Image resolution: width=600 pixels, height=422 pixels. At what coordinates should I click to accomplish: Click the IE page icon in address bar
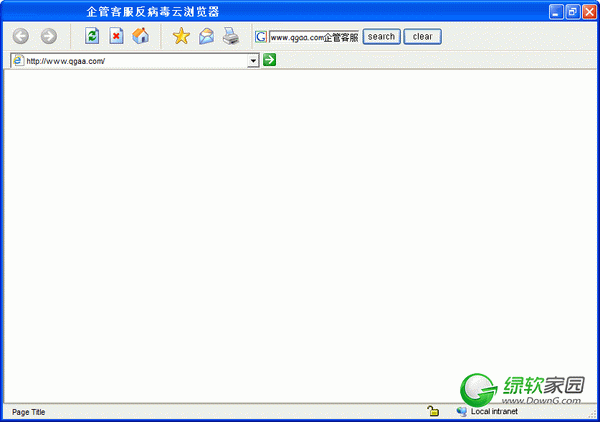coord(18,61)
